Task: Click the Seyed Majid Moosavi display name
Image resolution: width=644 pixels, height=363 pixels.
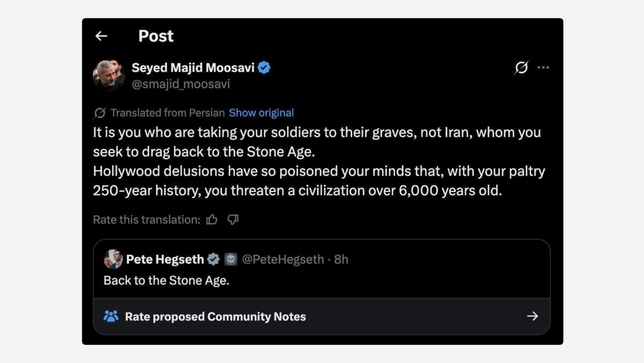Action: point(193,68)
